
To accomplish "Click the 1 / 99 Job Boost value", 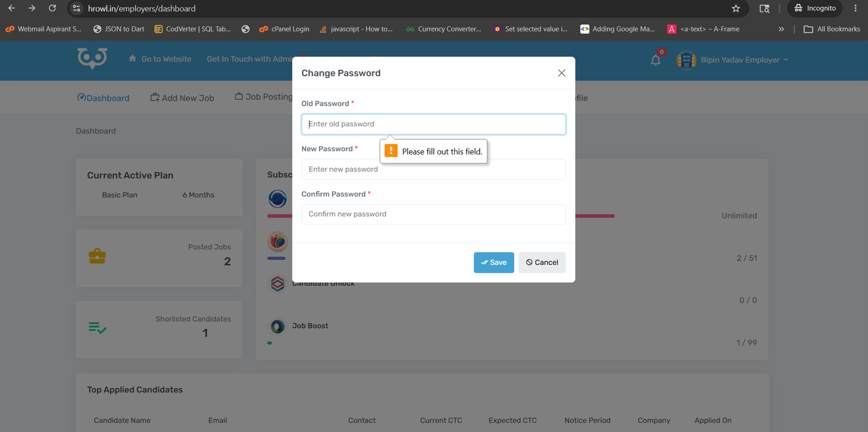I will tap(746, 343).
